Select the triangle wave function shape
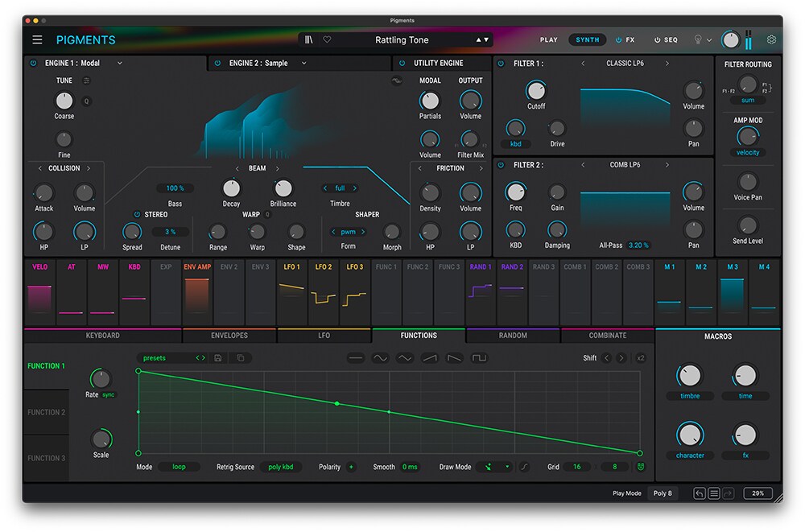Viewport: 805px width, 532px height. pyautogui.click(x=405, y=358)
